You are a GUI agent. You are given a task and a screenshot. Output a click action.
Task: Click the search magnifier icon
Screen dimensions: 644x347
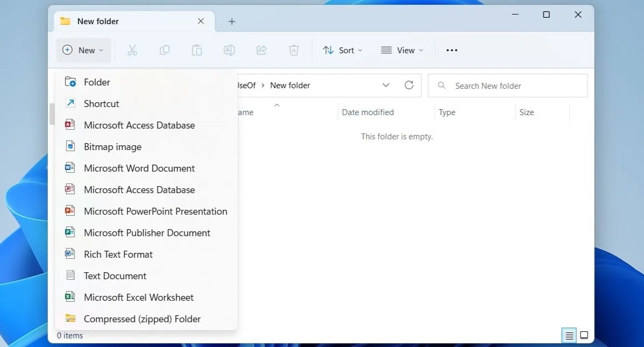click(441, 85)
